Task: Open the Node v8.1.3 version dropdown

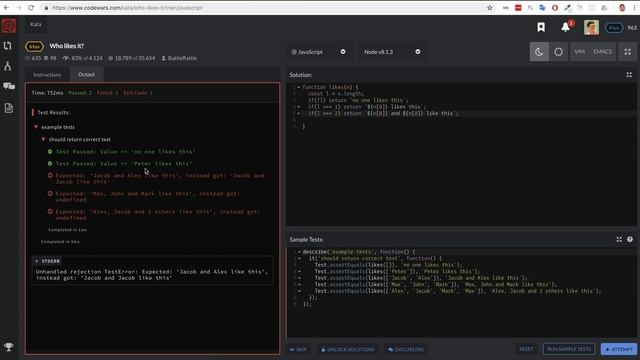Action: pos(392,52)
